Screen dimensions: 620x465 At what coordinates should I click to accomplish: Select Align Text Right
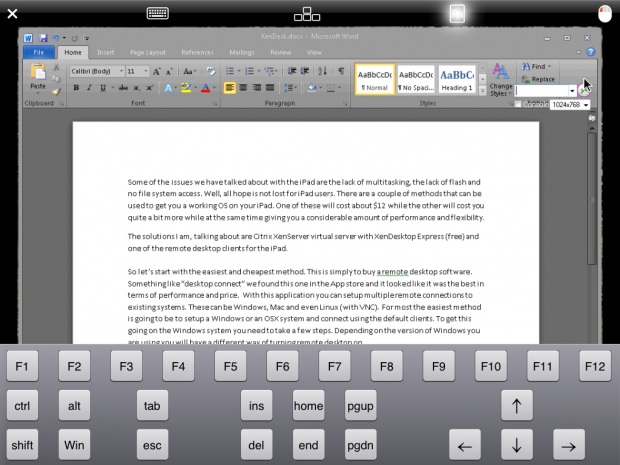click(x=257, y=88)
